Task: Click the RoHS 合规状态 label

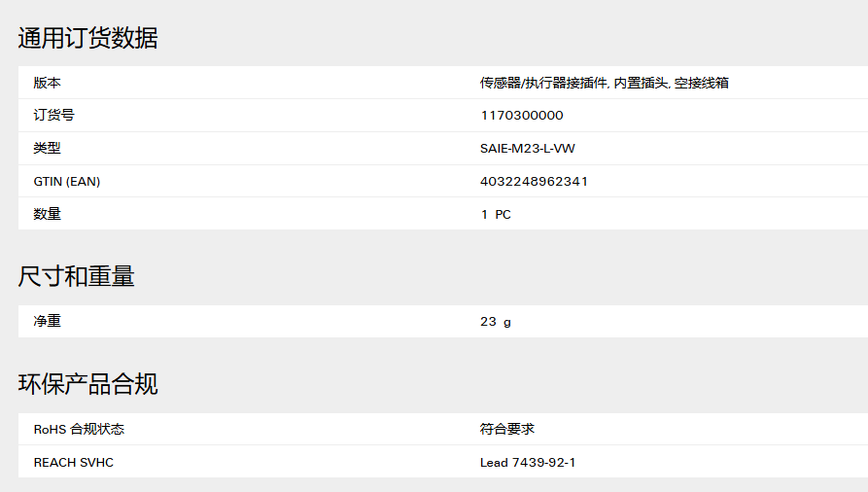Action: point(79,430)
